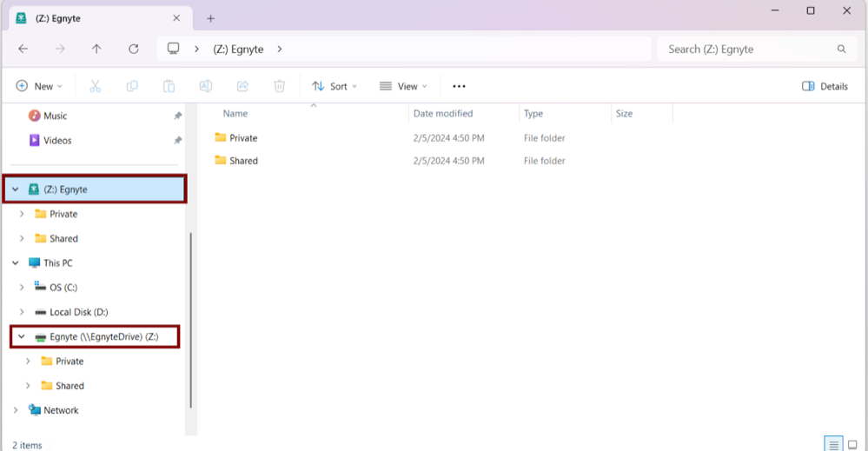Click the navigation pane scrollbar
This screenshot has height=451, width=868.
pos(191,320)
